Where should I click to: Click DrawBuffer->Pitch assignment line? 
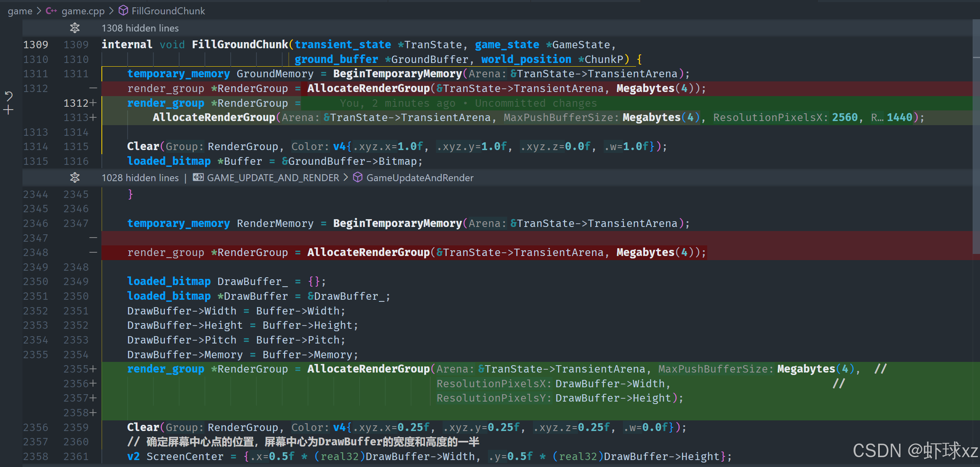point(236,340)
